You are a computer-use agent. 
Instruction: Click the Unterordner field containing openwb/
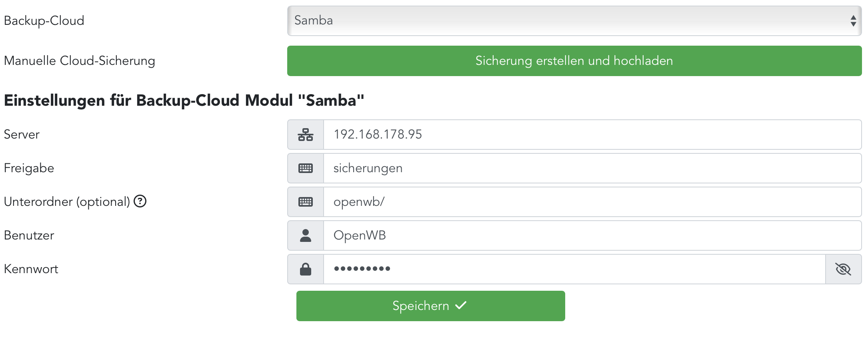(x=592, y=202)
